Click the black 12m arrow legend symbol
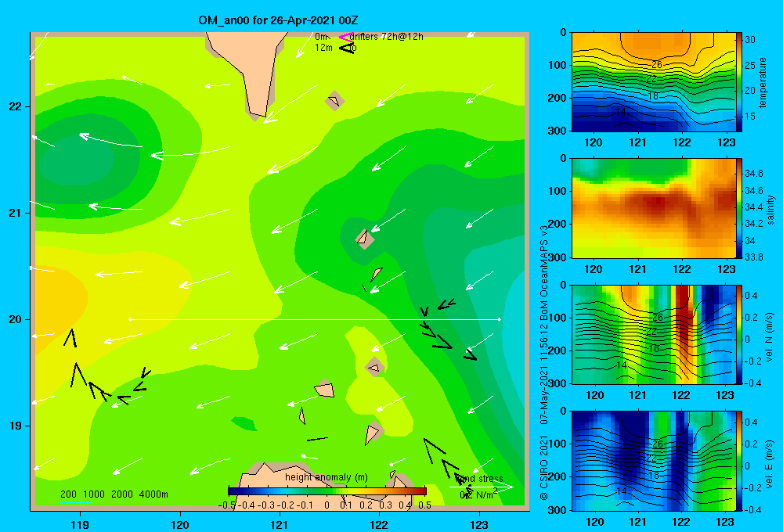The height and width of the screenshot is (532, 783). 347,48
